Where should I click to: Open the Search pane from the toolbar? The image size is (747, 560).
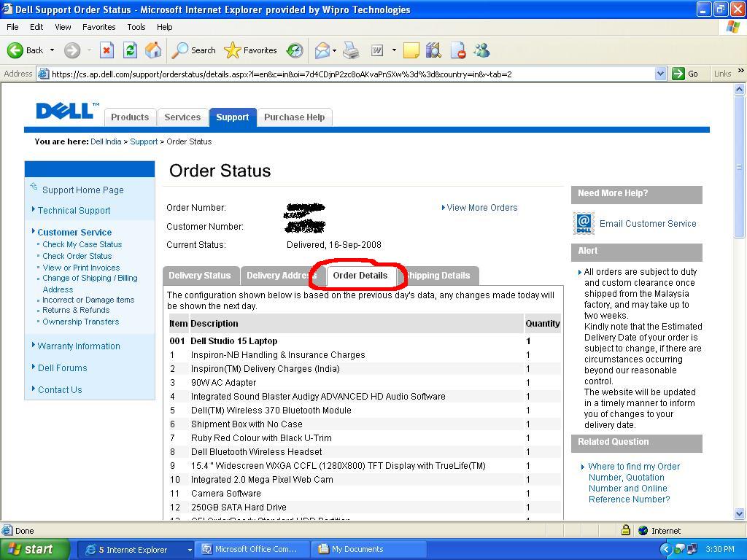click(193, 50)
